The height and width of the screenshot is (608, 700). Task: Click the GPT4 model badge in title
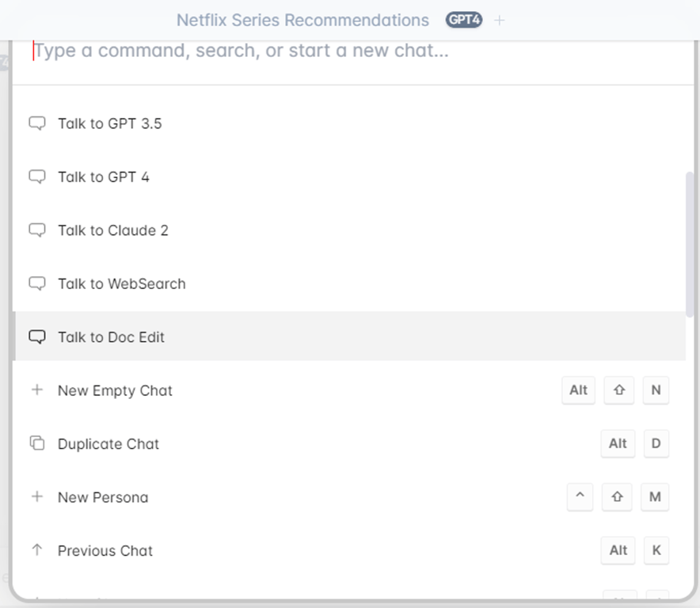pyautogui.click(x=464, y=20)
